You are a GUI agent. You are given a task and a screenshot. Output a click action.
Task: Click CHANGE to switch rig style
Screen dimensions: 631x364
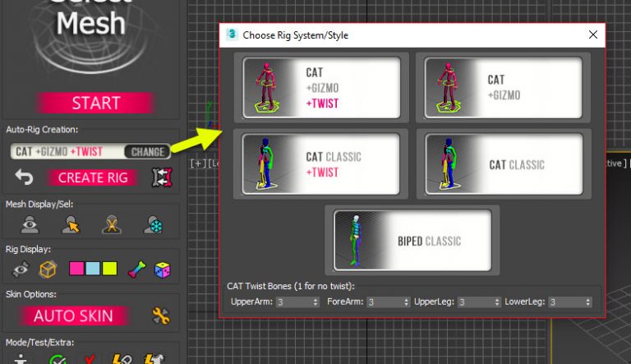[x=146, y=151]
